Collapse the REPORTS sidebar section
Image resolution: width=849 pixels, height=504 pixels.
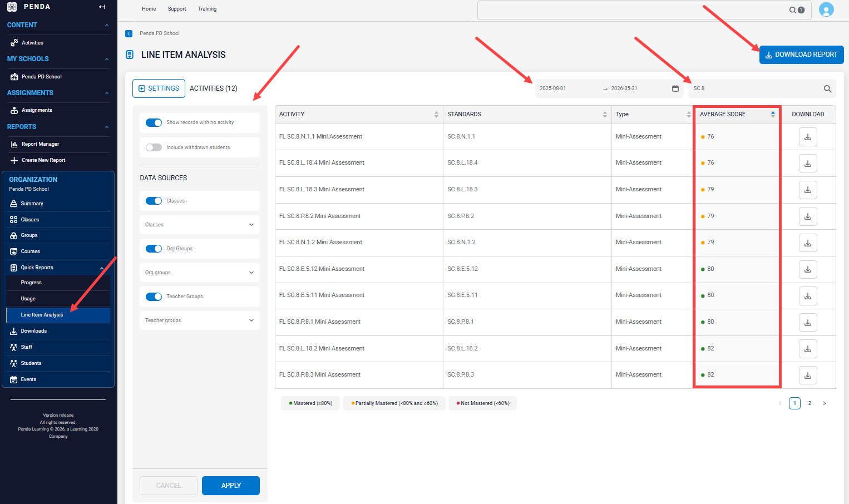107,127
